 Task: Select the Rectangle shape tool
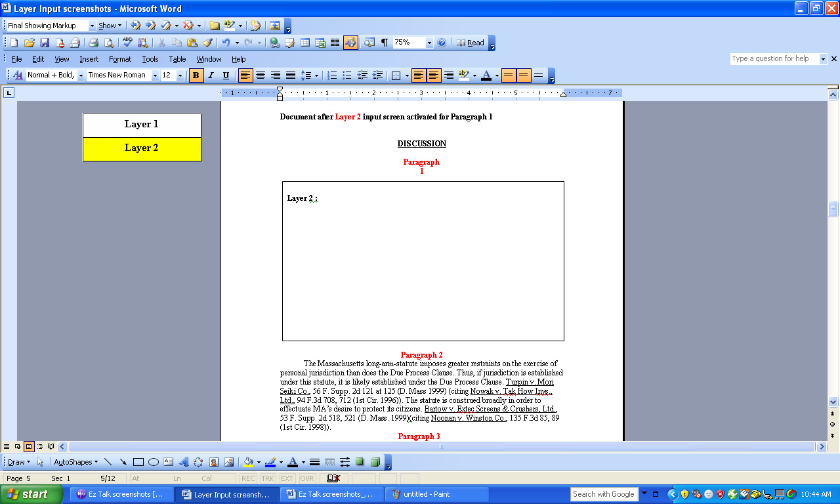(x=138, y=462)
